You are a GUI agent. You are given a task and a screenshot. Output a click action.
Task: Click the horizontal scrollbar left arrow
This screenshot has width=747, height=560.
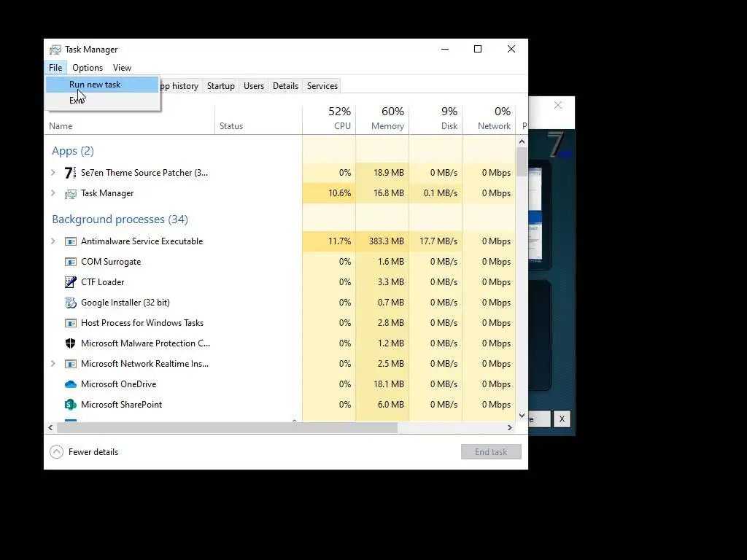(50, 427)
